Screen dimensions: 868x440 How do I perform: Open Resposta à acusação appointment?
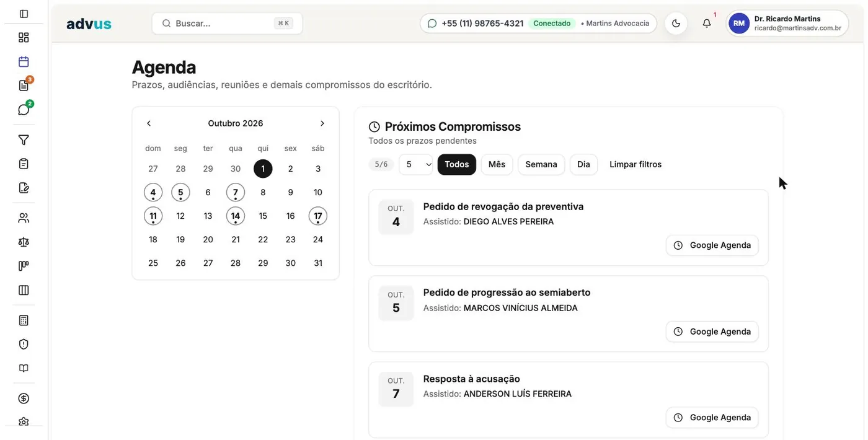472,379
